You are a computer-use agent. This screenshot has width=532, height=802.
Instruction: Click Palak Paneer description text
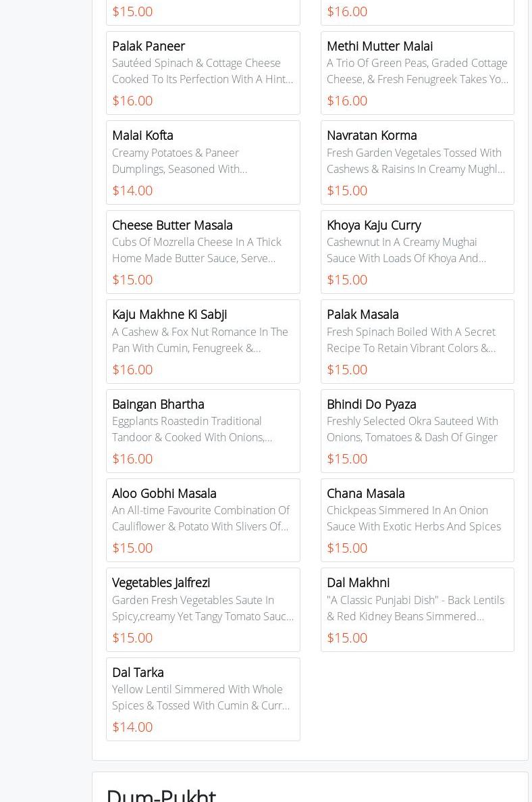(x=202, y=71)
